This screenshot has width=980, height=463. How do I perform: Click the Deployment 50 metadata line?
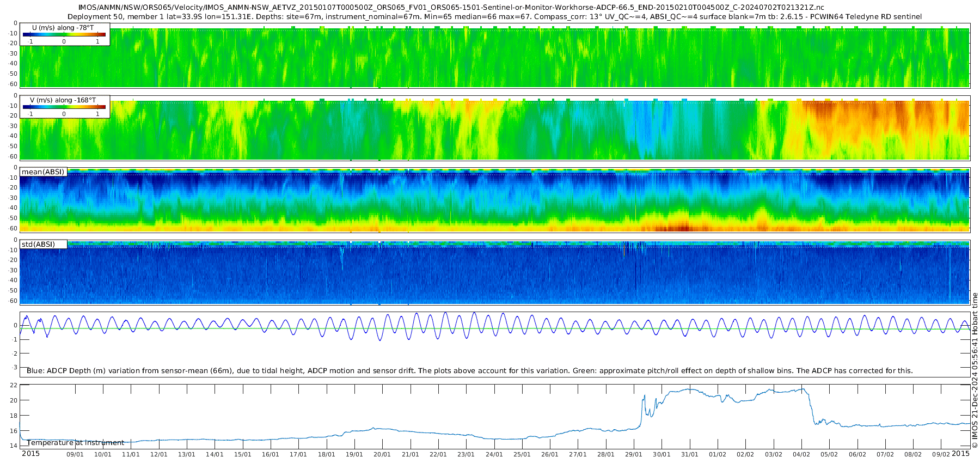click(x=494, y=17)
